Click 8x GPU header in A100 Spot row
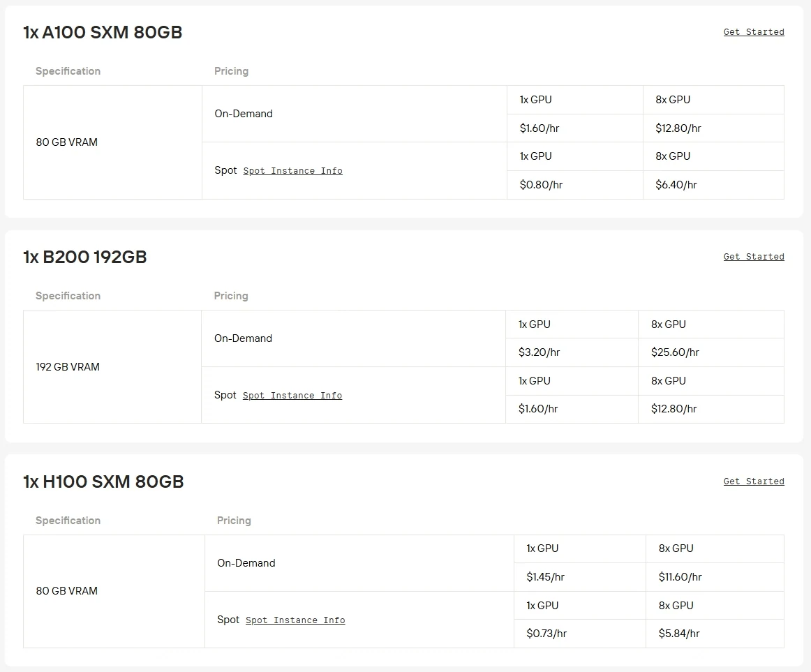811x672 pixels. pos(673,156)
